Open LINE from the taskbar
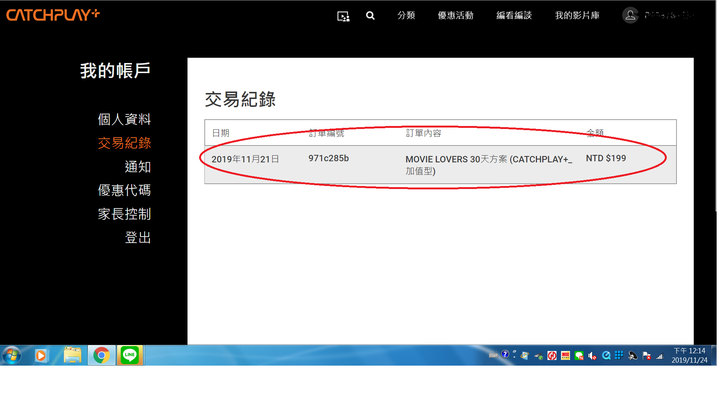The width and height of the screenshot is (720, 405). [x=130, y=355]
